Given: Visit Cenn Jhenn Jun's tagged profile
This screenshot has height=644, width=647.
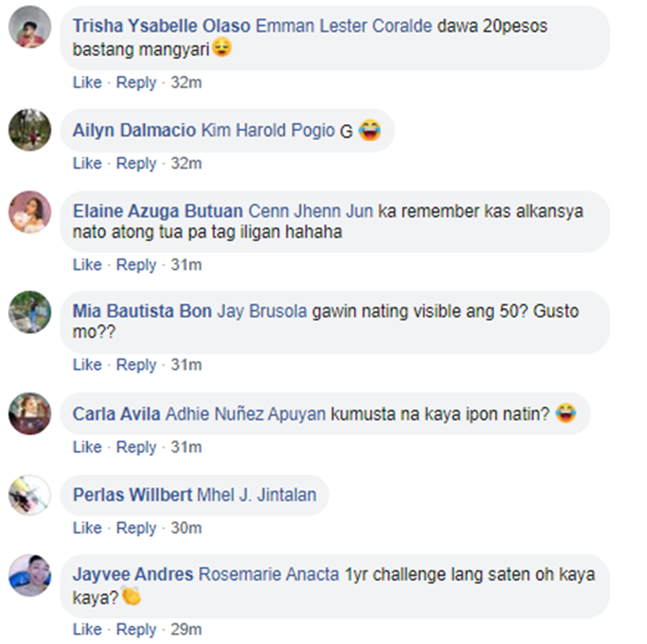Looking at the screenshot, I should click(x=311, y=211).
